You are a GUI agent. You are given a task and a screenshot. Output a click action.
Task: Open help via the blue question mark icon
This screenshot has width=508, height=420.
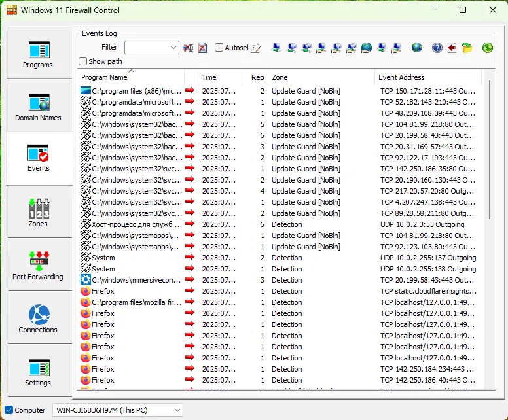[437, 48]
